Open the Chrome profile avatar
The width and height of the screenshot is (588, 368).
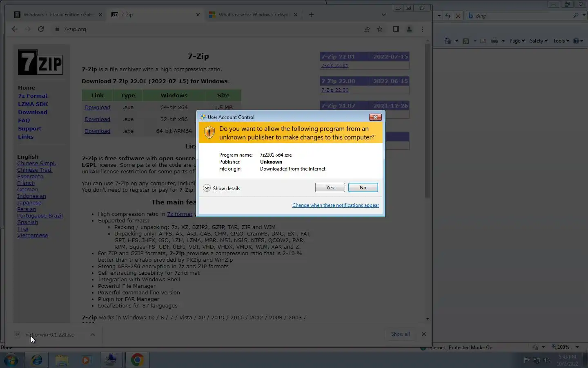(409, 29)
